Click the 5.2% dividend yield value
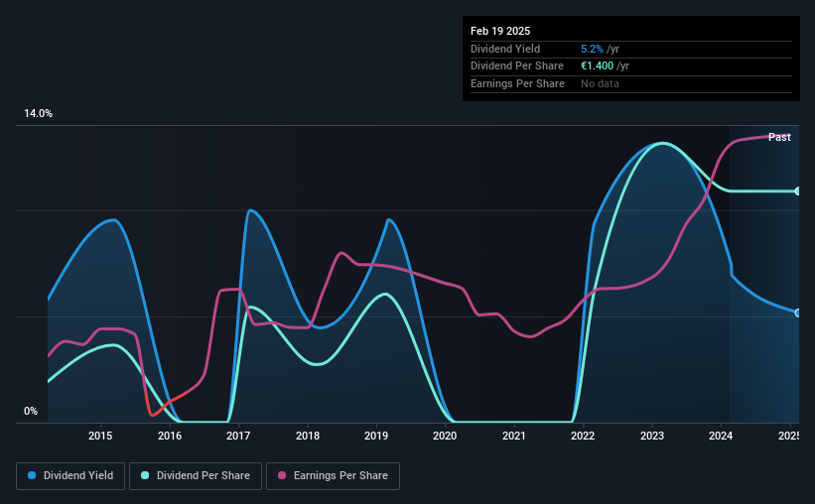 592,49
